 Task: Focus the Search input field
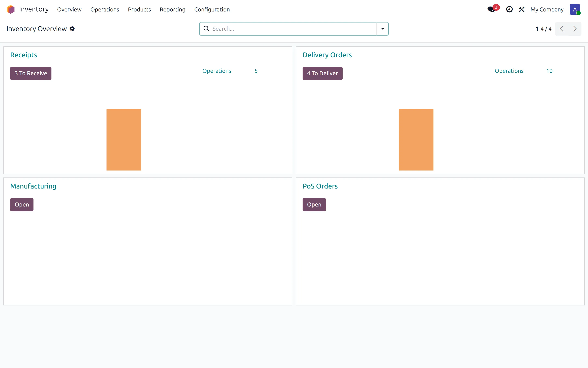[x=294, y=29]
